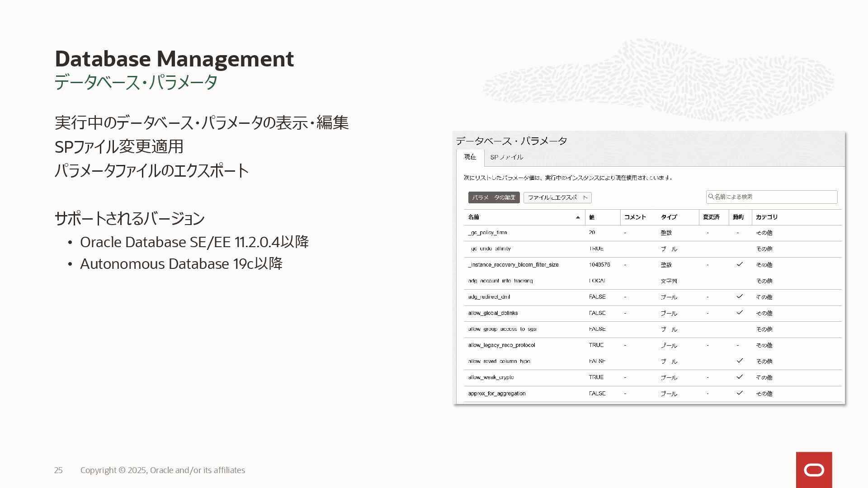Image resolution: width=868 pixels, height=488 pixels.
Task: Click dynamic checkmark for approx_for_aggregation row
Action: click(740, 393)
